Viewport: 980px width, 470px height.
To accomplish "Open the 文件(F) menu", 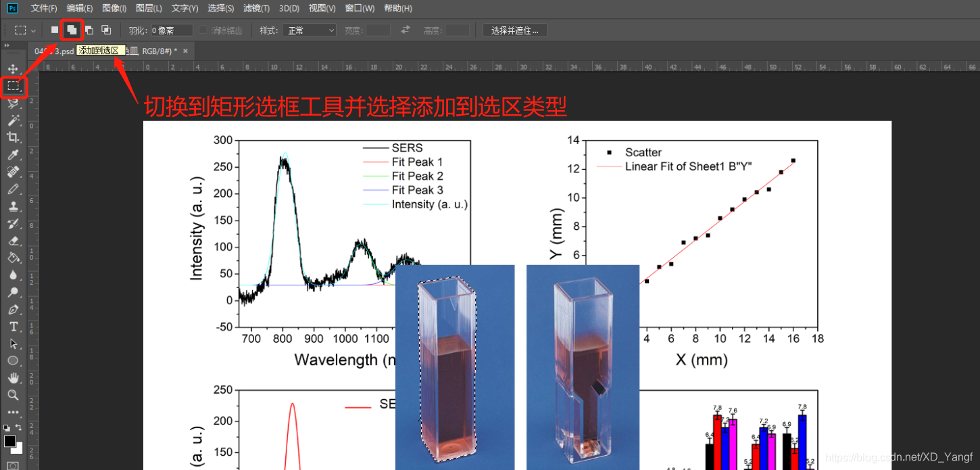I will click(44, 8).
